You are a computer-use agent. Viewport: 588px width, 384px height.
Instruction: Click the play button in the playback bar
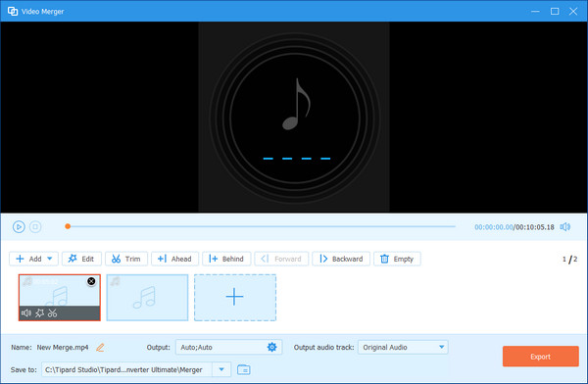19,227
